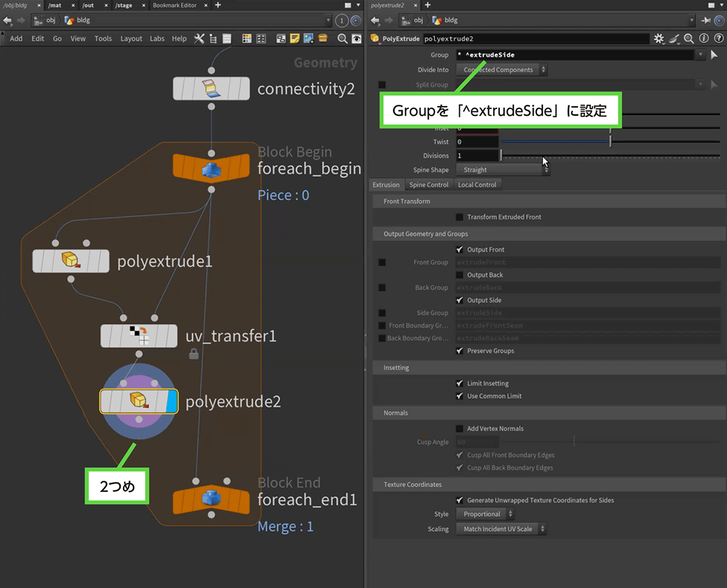Switch to the Spine Control tab
Viewport: 727px width, 588px height.
(429, 185)
